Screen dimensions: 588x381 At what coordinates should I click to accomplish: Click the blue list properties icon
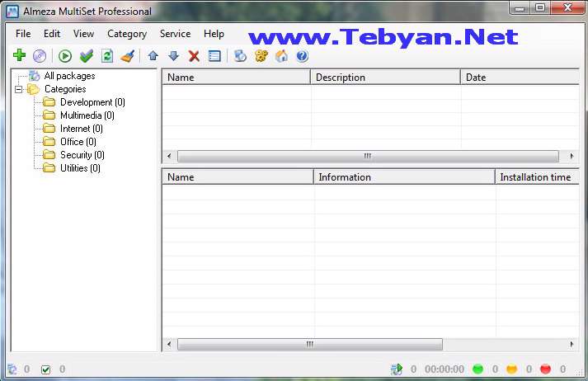click(x=214, y=56)
